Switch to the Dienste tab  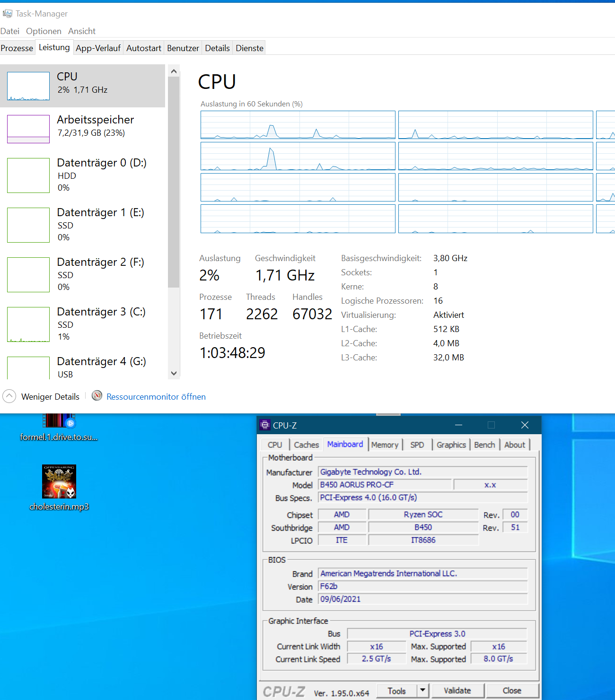pos(249,48)
